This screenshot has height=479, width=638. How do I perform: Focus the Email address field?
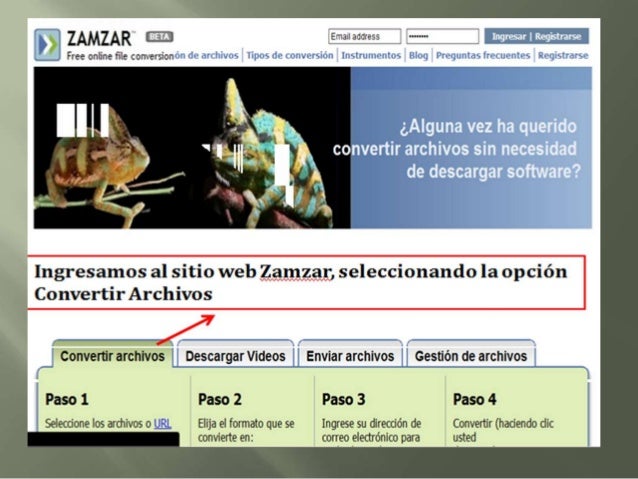pyautogui.click(x=365, y=36)
